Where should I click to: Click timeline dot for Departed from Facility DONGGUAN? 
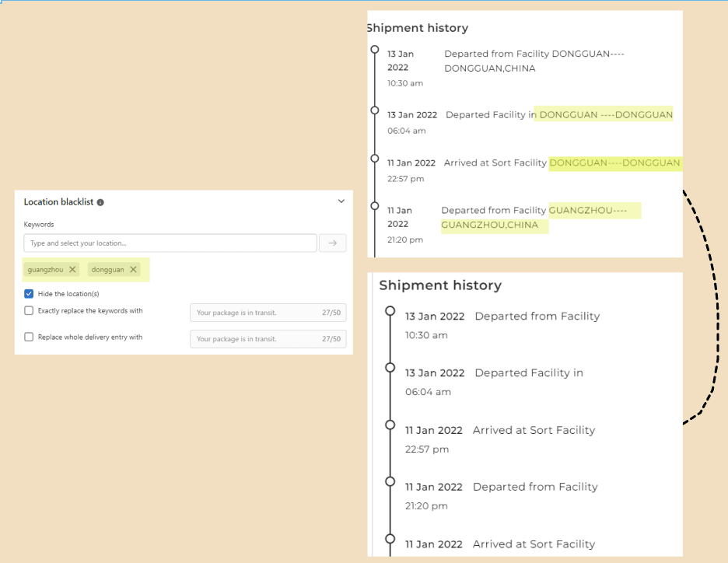click(x=375, y=49)
